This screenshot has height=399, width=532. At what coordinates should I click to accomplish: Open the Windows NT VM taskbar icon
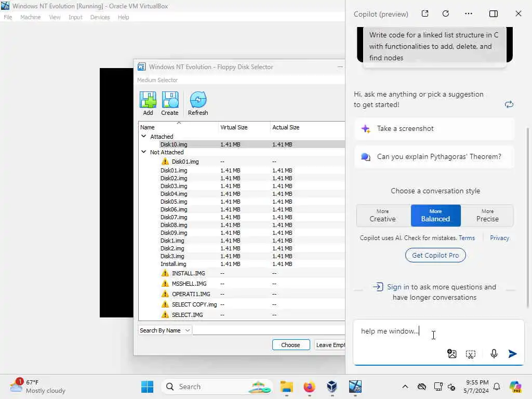point(355,387)
